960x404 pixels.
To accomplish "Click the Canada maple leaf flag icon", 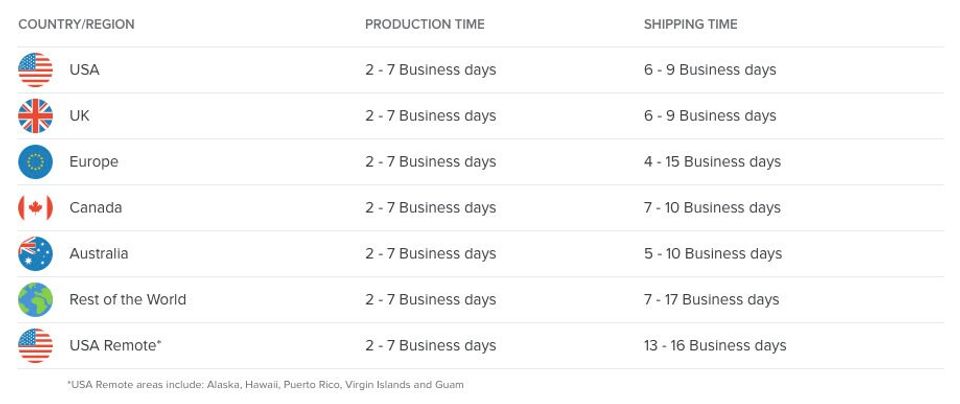I will pyautogui.click(x=35, y=208).
